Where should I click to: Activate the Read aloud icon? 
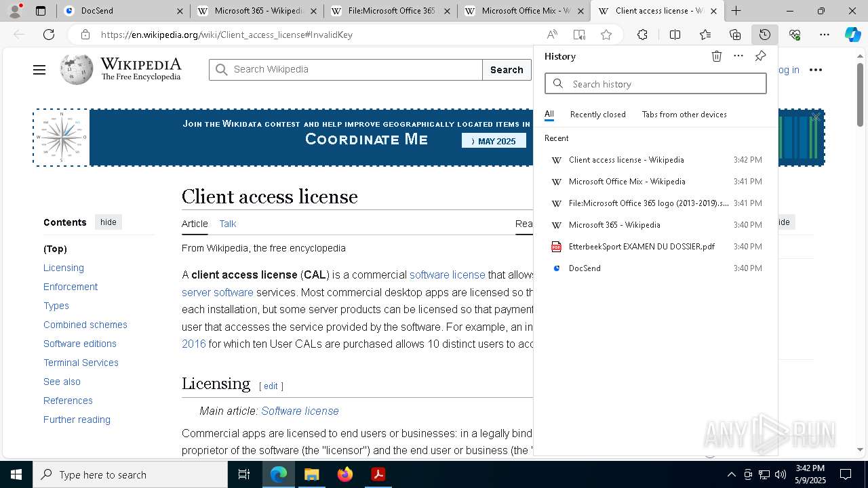tap(552, 35)
